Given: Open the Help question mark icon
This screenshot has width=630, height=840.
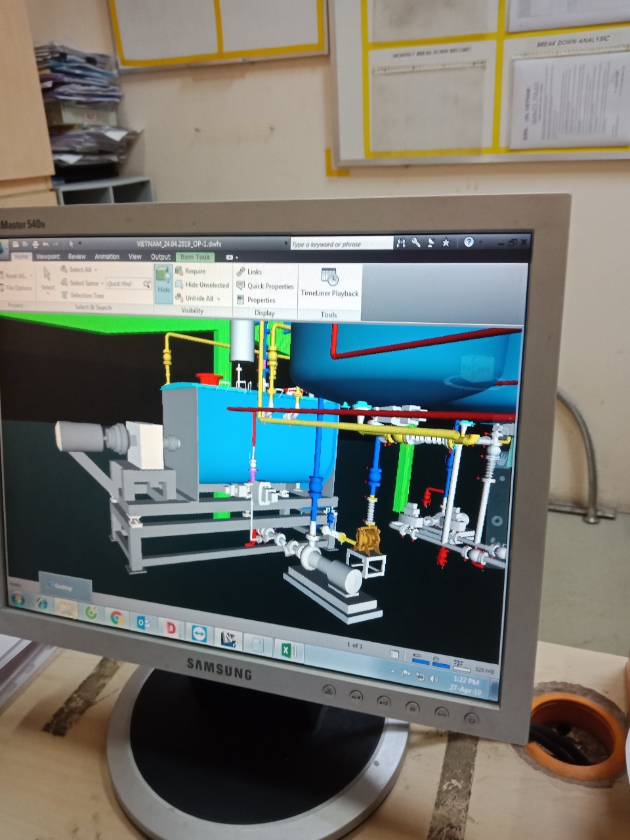Looking at the screenshot, I should (469, 242).
